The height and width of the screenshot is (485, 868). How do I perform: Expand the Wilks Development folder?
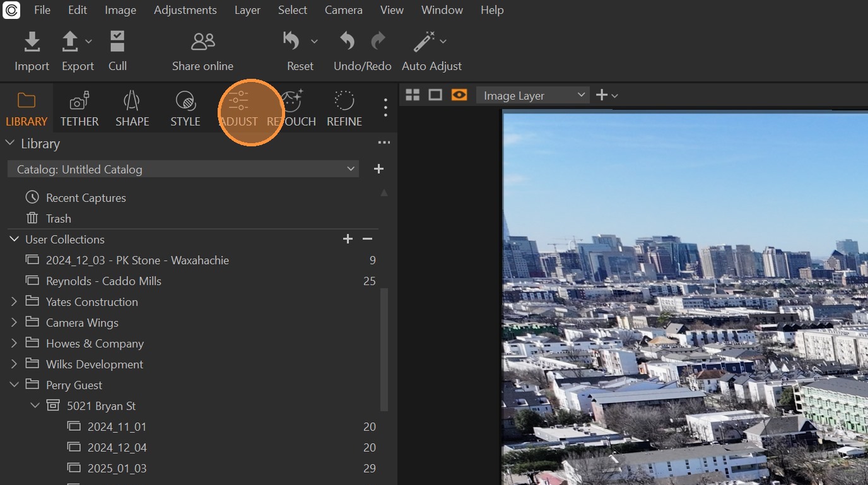[14, 364]
